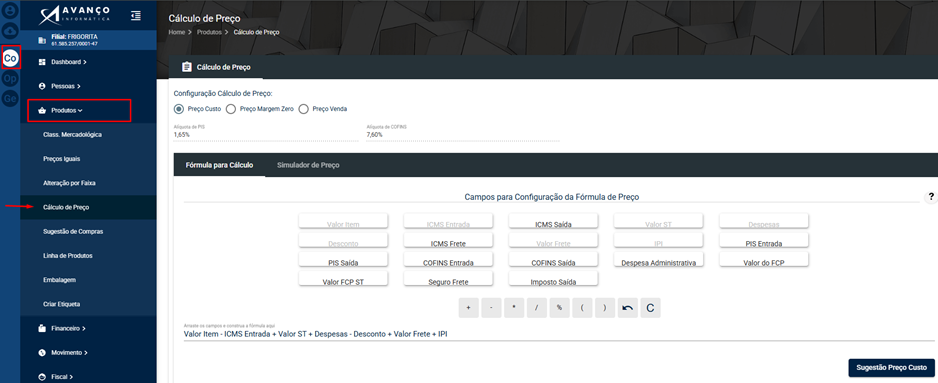Add Valor FCP ST field to formula
The width and height of the screenshot is (938, 383).
(x=343, y=279)
